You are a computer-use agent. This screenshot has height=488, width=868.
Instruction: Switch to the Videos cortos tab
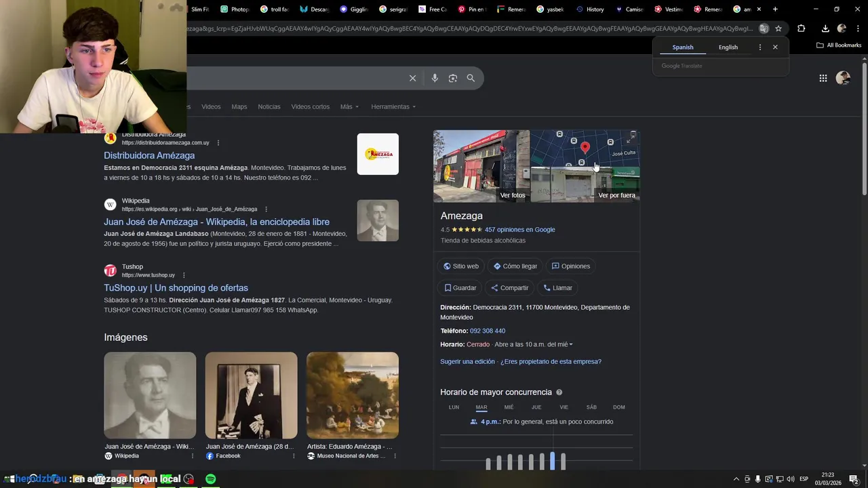pos(311,107)
